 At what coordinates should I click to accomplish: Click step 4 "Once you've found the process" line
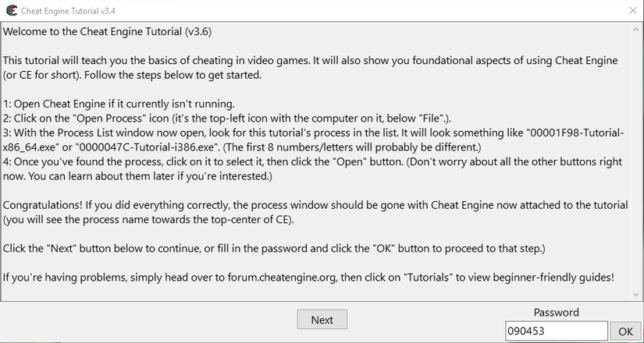click(234, 162)
